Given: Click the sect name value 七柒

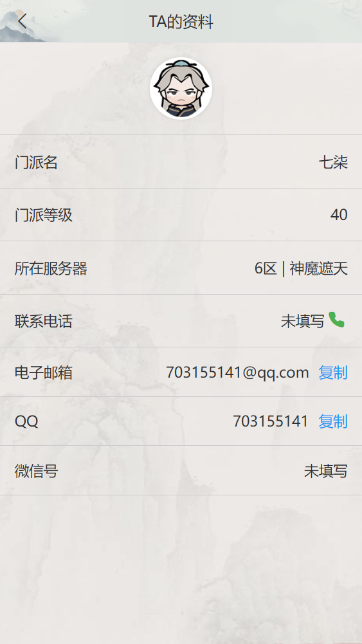Looking at the screenshot, I should (333, 163).
